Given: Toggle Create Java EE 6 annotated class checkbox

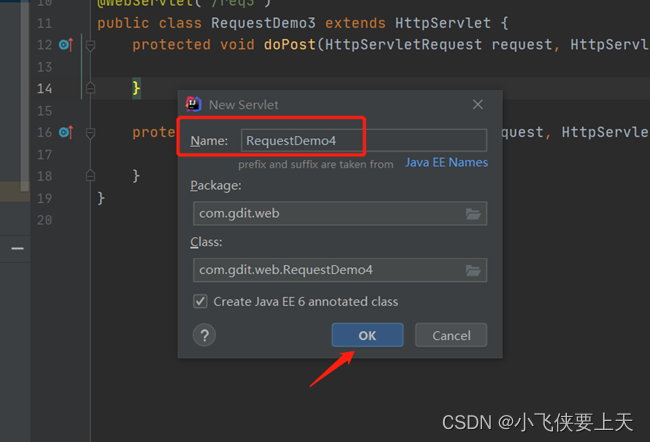Looking at the screenshot, I should pos(200,301).
